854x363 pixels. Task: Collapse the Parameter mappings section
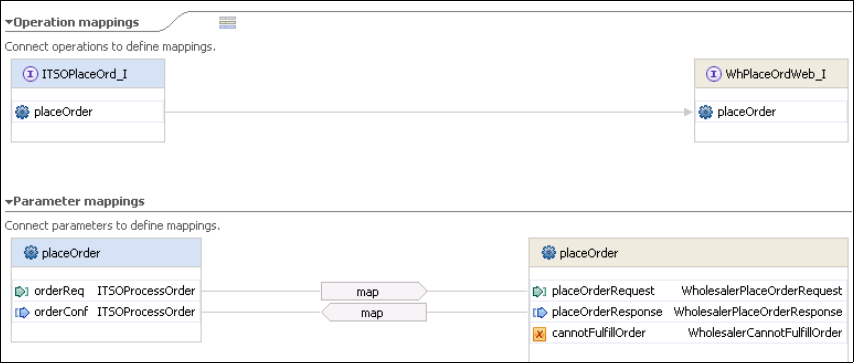(x=9, y=202)
